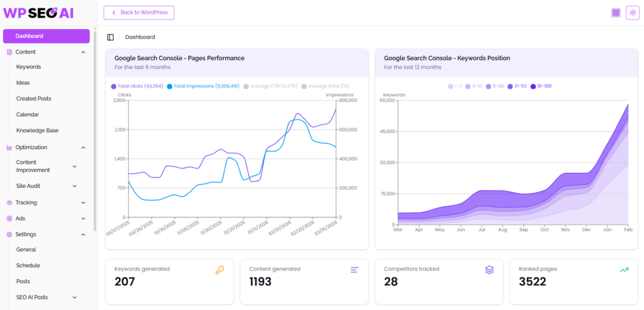Open Knowledge Base in the sidebar
The image size is (644, 310).
click(37, 131)
